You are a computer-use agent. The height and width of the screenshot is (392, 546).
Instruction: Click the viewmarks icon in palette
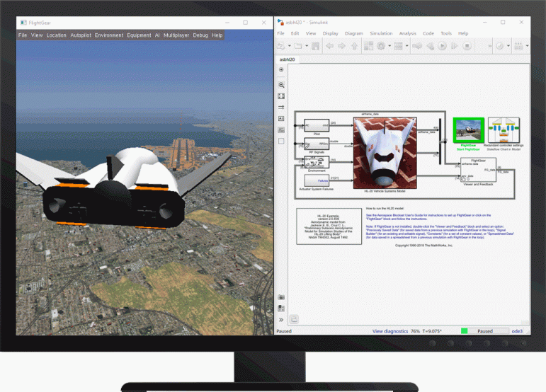(x=281, y=309)
